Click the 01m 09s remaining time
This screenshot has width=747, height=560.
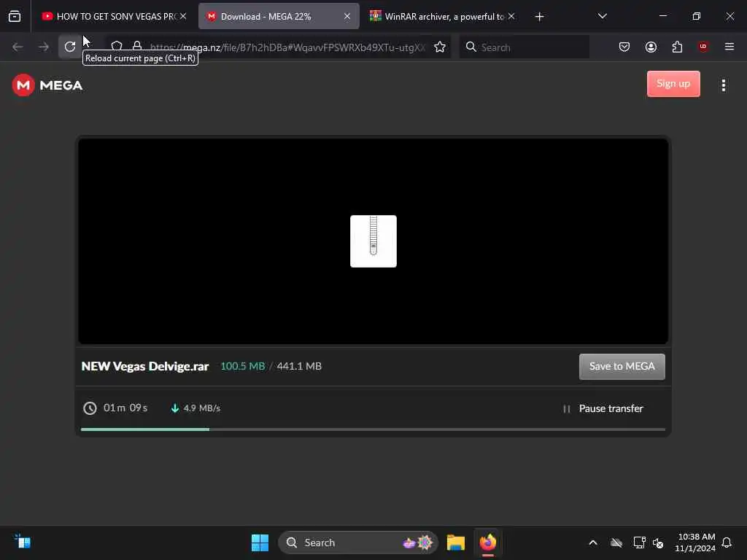coord(125,408)
